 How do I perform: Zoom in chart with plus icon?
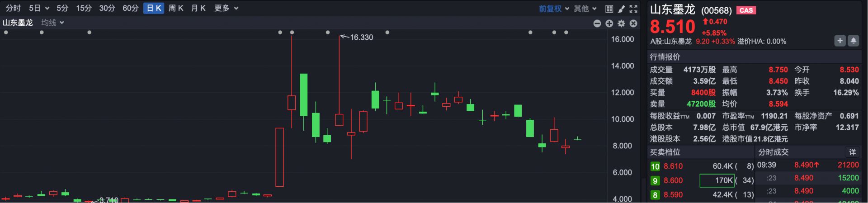pos(609,24)
